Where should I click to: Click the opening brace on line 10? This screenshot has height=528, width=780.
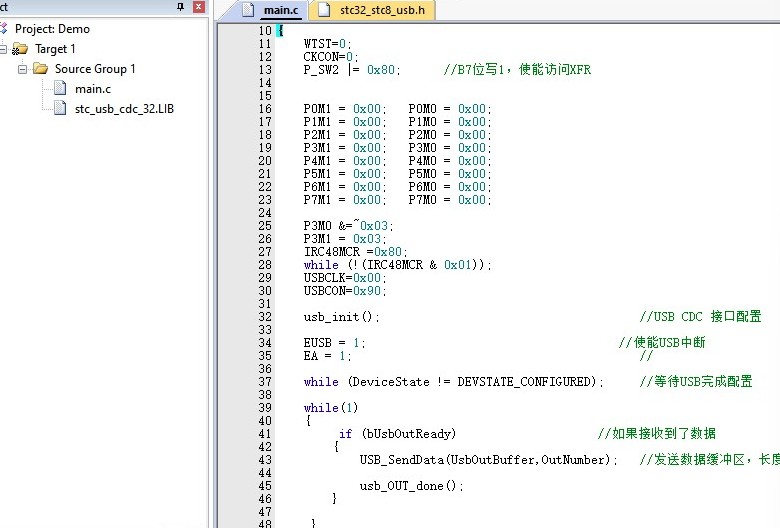pyautogui.click(x=281, y=31)
